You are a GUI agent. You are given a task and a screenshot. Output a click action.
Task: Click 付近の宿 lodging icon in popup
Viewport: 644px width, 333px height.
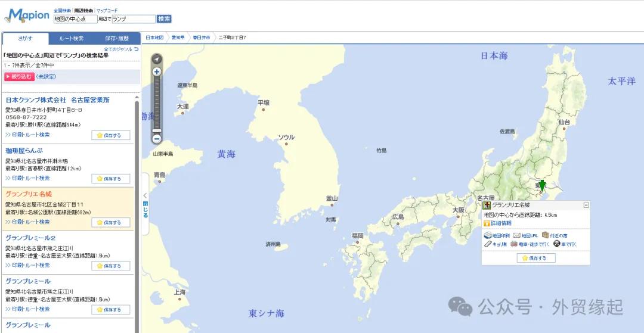point(546,235)
